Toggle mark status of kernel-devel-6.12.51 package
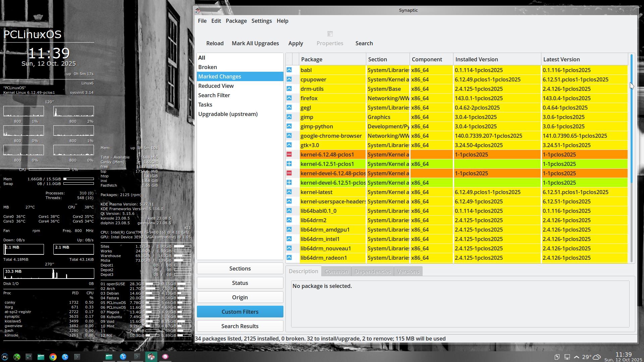 (289, 183)
